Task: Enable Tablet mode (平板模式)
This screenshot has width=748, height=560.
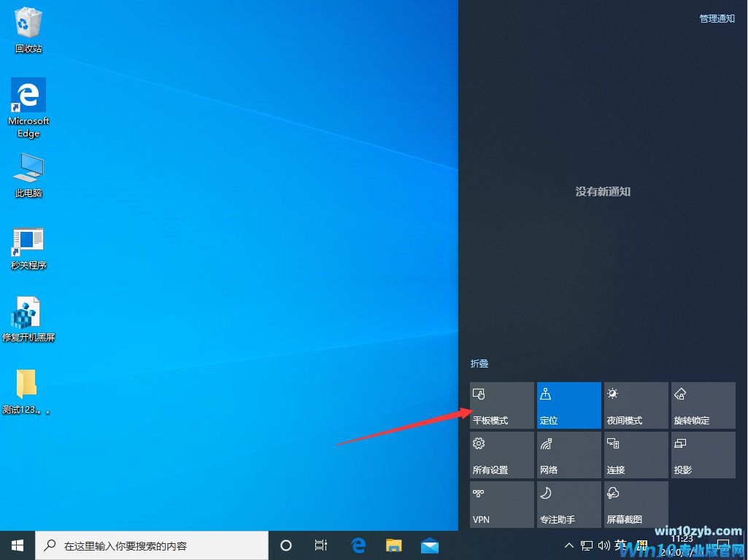Action: click(x=501, y=405)
